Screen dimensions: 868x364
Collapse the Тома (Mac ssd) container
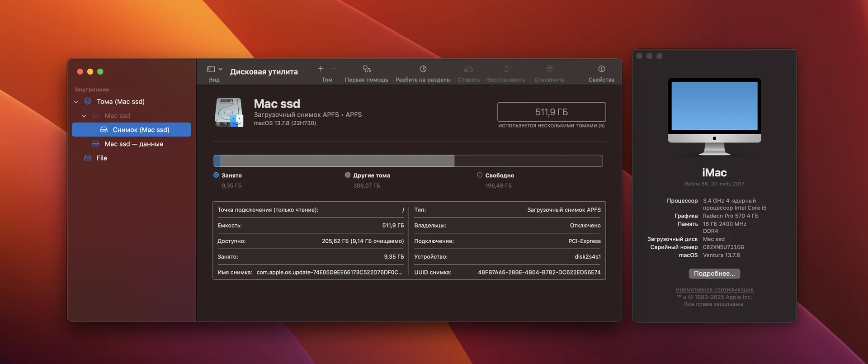[x=76, y=102]
